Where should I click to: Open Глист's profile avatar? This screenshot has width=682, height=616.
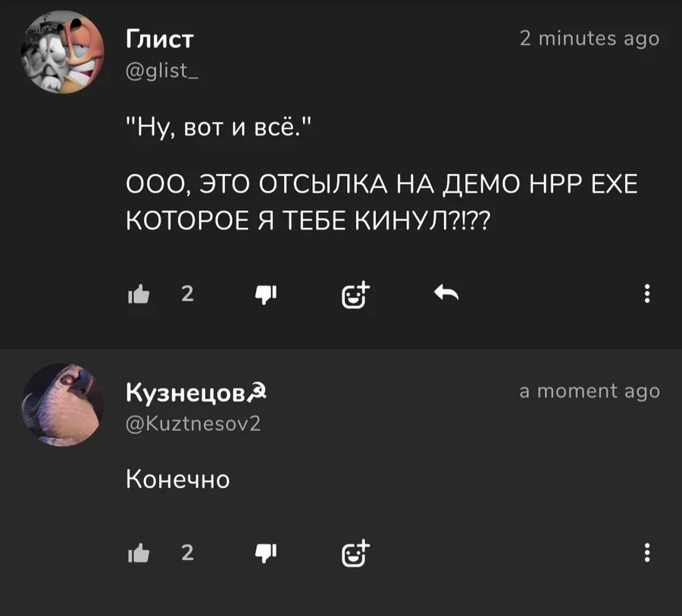[x=63, y=52]
